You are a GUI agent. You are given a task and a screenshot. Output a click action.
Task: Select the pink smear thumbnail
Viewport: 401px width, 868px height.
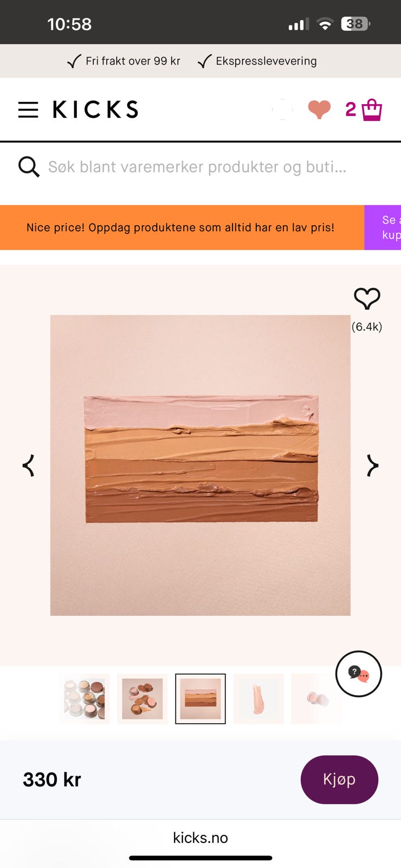tap(258, 699)
